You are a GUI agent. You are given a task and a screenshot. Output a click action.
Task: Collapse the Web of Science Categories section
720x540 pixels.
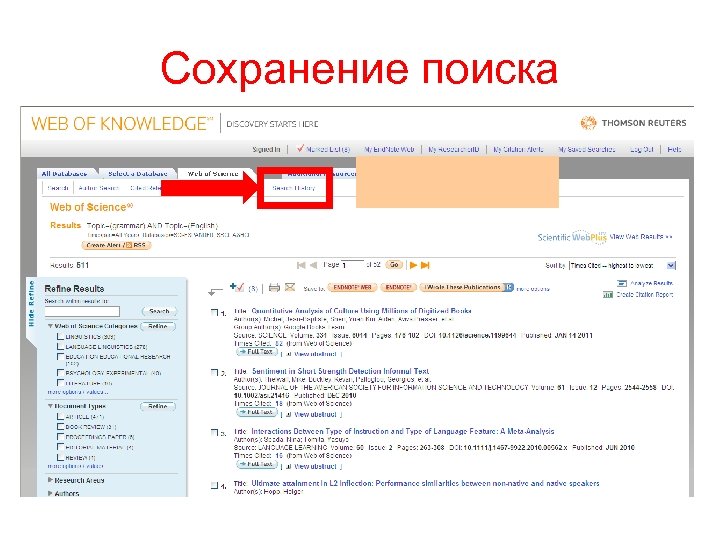tap(51, 326)
